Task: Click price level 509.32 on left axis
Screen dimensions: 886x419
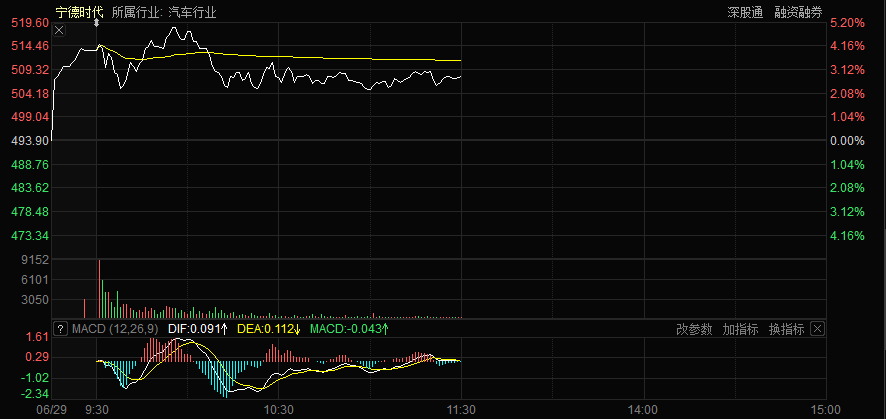Action: [x=29, y=70]
